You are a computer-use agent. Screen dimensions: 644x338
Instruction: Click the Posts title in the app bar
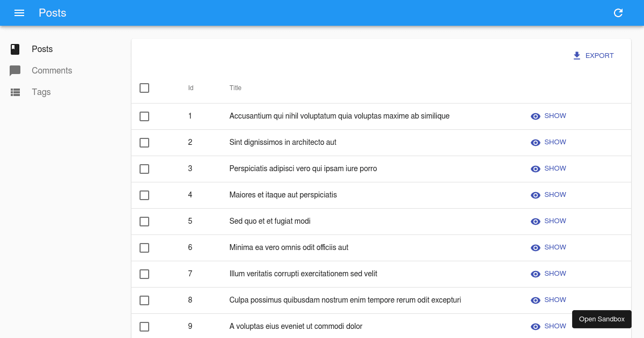click(52, 13)
